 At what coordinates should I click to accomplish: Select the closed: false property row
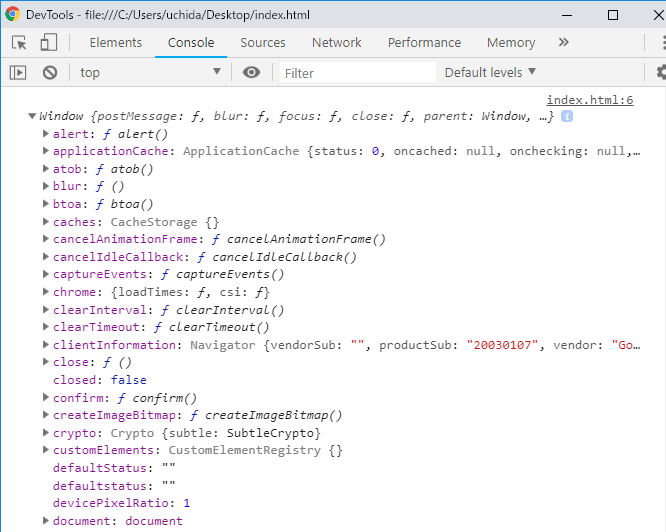pyautogui.click(x=100, y=380)
